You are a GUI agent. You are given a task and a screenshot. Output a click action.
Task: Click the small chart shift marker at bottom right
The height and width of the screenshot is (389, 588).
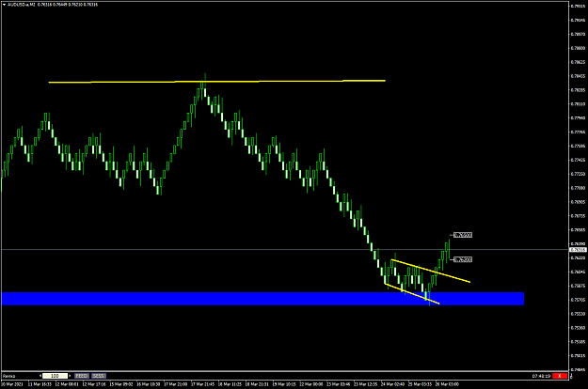click(571, 376)
